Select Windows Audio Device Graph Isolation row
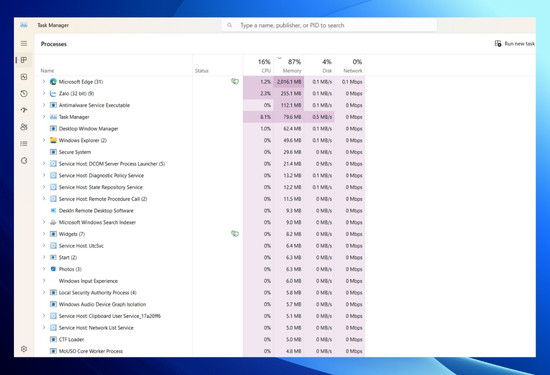This screenshot has width=550, height=375. (200, 304)
